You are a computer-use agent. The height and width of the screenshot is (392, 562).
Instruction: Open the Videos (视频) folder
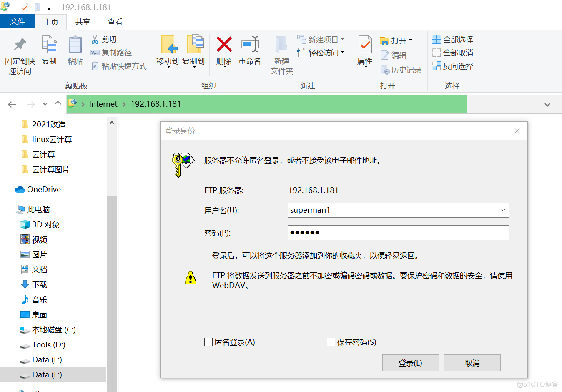(x=34, y=239)
